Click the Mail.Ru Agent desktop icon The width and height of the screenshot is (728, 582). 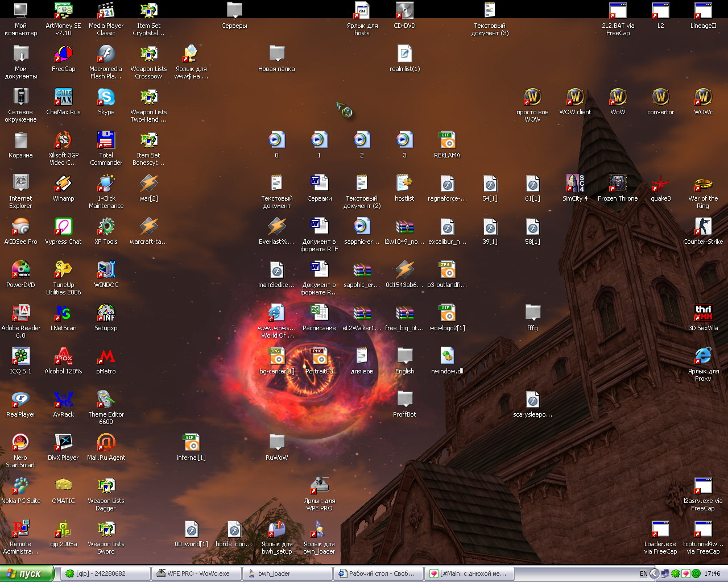(x=106, y=447)
